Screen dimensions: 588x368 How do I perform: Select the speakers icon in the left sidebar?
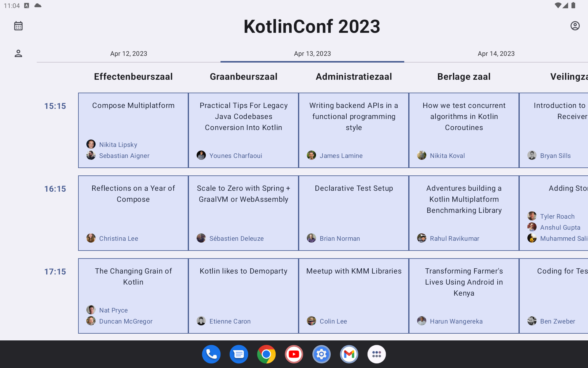(18, 53)
